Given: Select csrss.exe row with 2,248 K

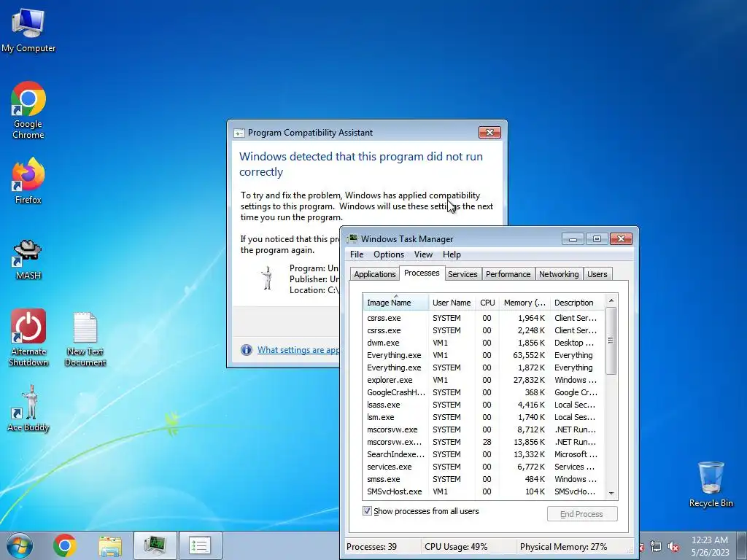Looking at the screenshot, I should tap(484, 330).
